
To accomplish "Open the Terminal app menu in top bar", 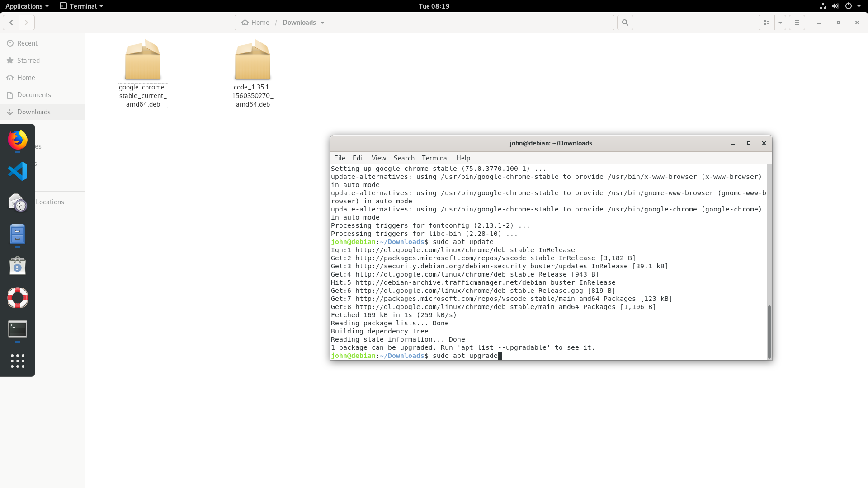I will point(82,6).
